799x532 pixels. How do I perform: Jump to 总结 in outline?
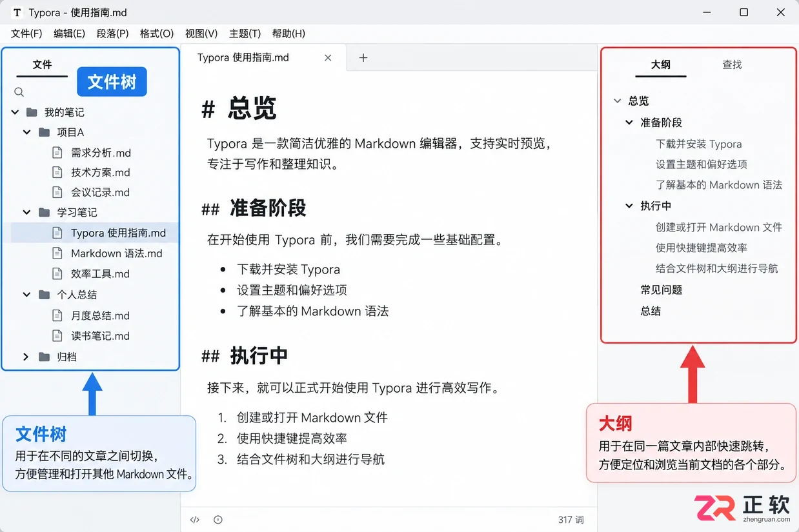[x=651, y=311]
